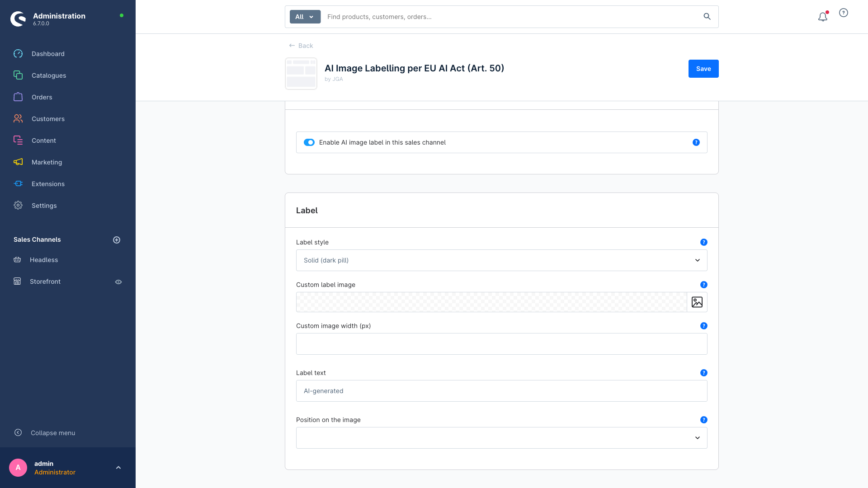Screen dimensions: 868x488
Task: Open the Catalogues menu item
Action: [49, 75]
